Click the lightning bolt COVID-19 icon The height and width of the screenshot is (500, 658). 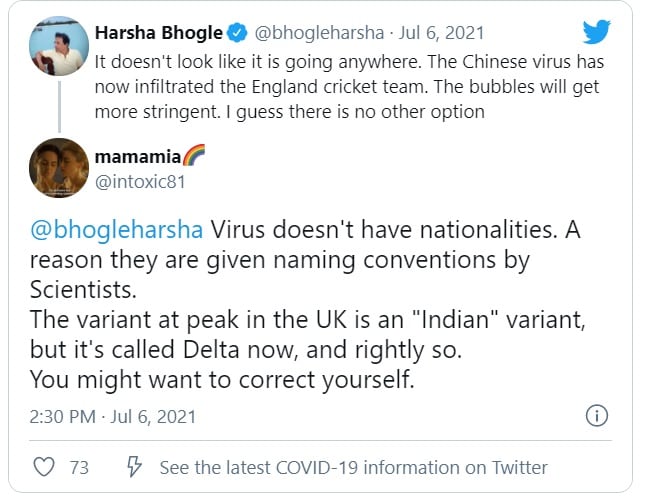[x=134, y=467]
